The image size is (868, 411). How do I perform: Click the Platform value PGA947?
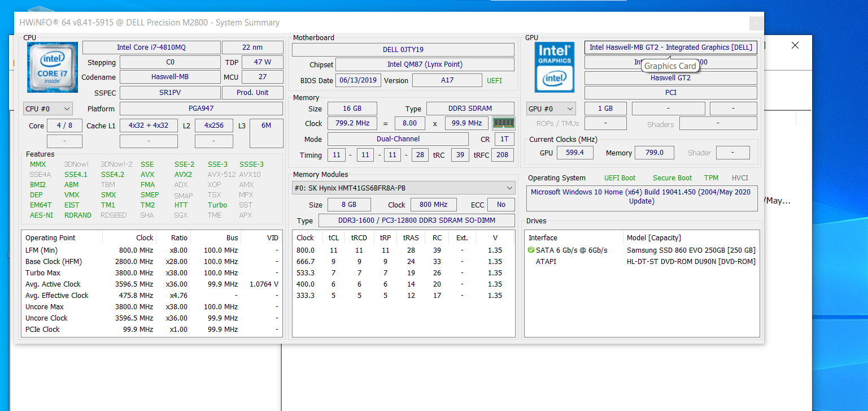[x=201, y=109]
